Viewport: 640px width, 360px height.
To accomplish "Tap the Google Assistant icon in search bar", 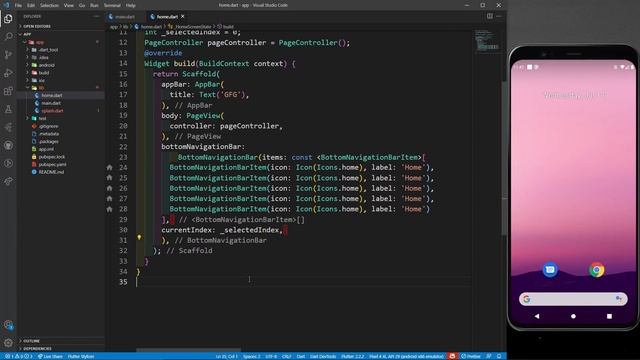I will (x=619, y=299).
